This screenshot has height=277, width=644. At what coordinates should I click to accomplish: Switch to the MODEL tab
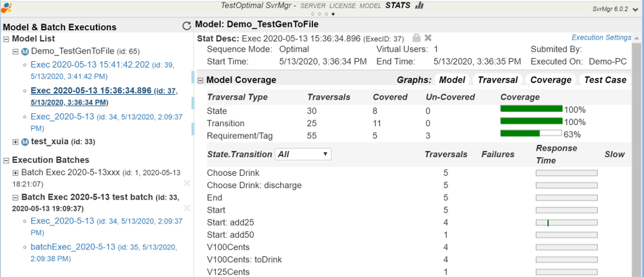point(370,6)
